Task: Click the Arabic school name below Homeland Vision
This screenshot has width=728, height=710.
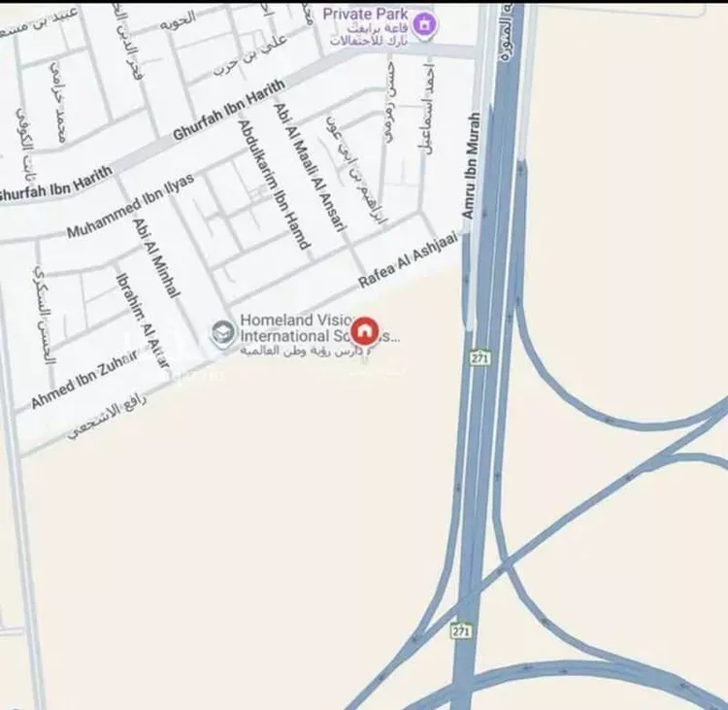Action: pyautogui.click(x=305, y=352)
